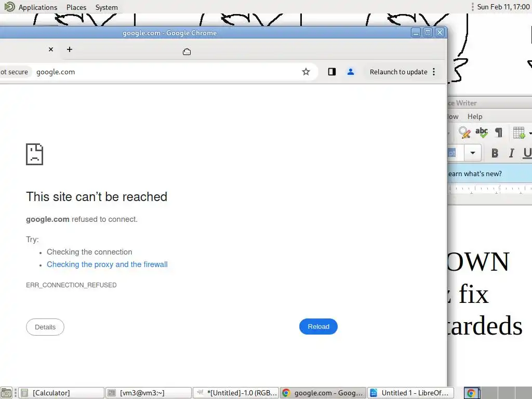Toggle Bold in Writer toolbar
532x399 pixels.
[x=495, y=153]
